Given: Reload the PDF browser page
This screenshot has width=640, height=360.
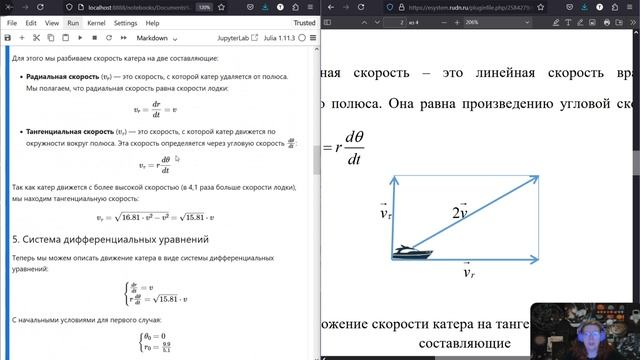Looking at the screenshot, I should pyautogui.click(x=361, y=7).
